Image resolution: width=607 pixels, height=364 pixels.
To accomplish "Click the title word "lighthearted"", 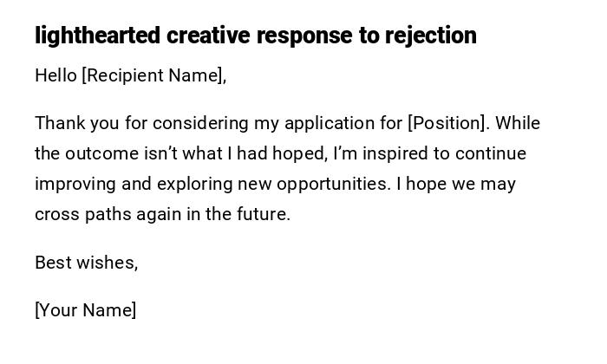I will click(97, 36).
